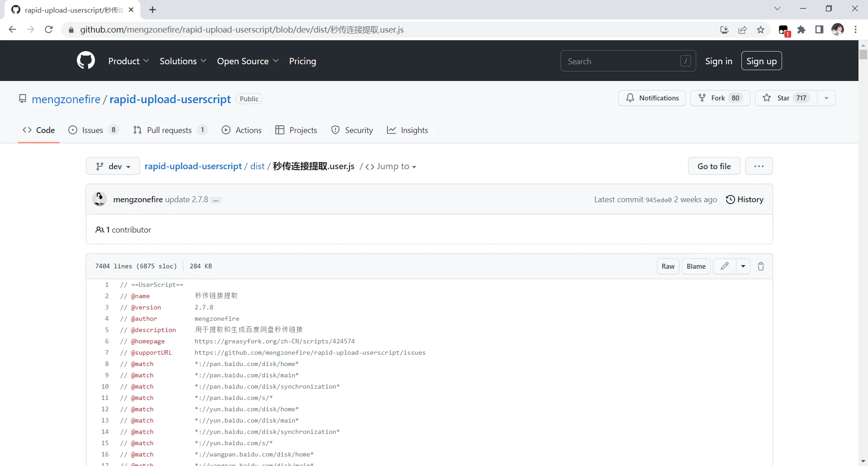Click the update 2.7.8 commit message
868x466 pixels.
pos(186,200)
